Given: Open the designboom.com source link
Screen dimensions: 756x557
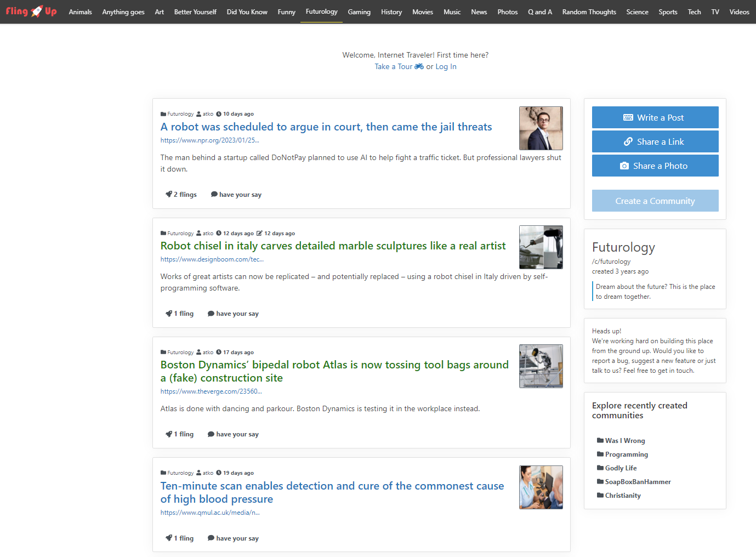Looking at the screenshot, I should pos(212,259).
